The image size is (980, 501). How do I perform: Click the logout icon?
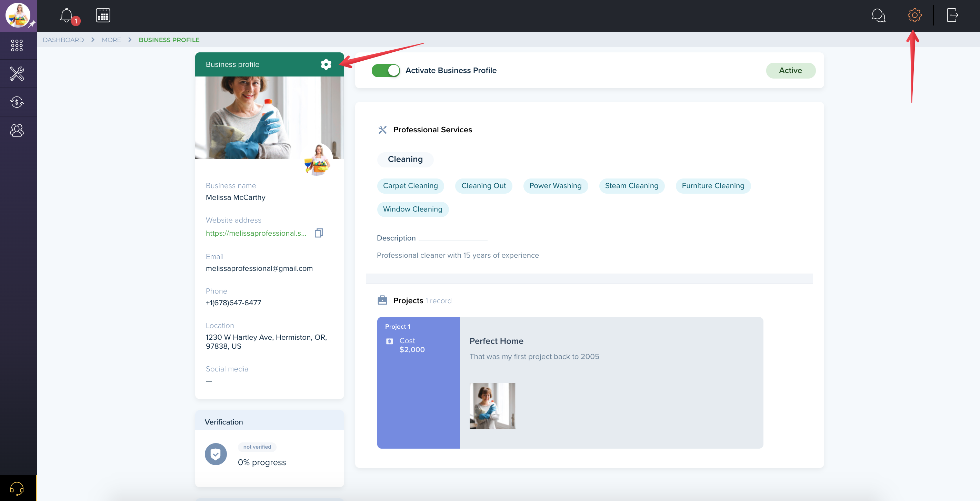[x=952, y=15]
